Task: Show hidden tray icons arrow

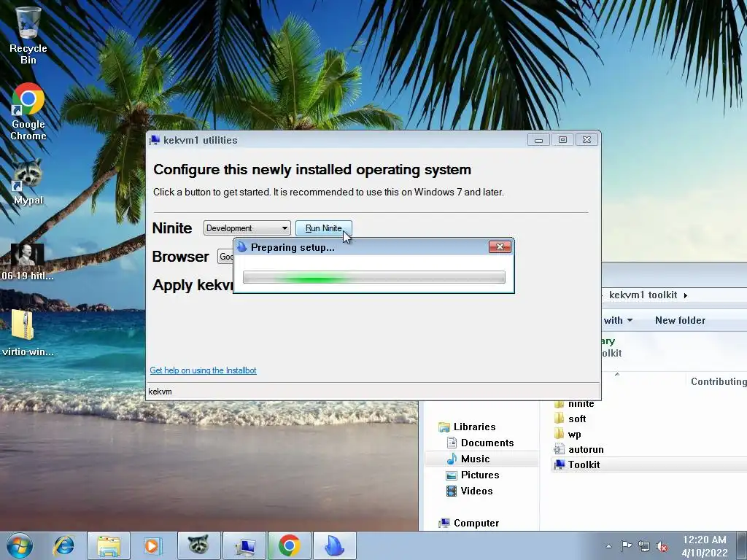Action: (609, 546)
